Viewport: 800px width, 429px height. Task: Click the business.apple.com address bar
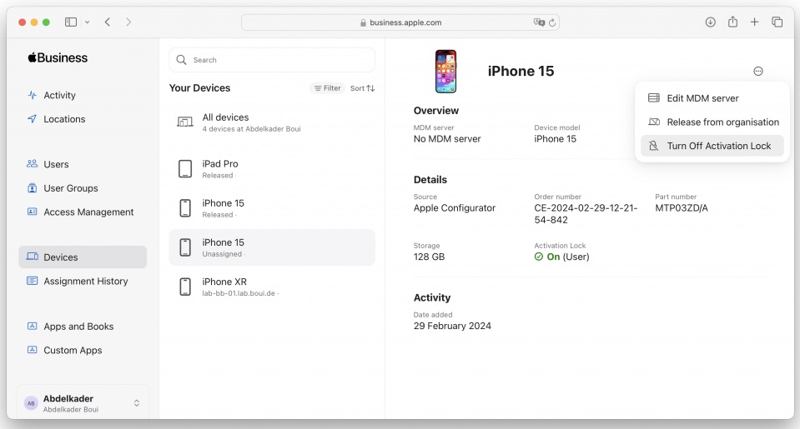(401, 22)
